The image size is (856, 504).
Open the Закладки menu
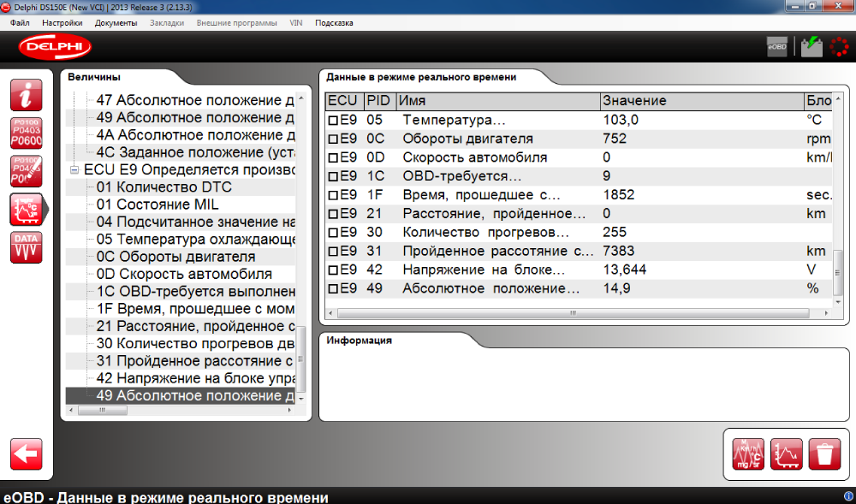pyautogui.click(x=167, y=23)
